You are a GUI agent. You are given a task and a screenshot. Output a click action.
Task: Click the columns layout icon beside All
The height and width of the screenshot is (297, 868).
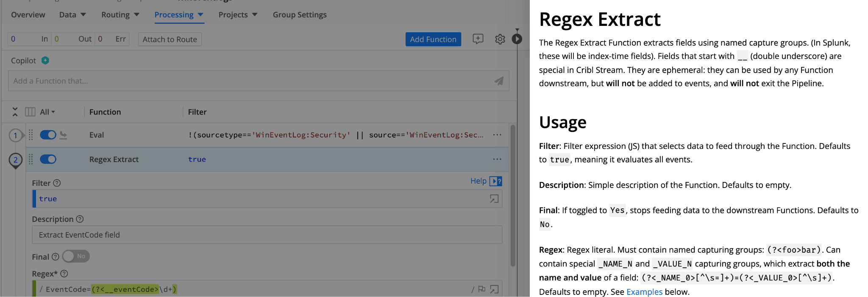pos(30,112)
